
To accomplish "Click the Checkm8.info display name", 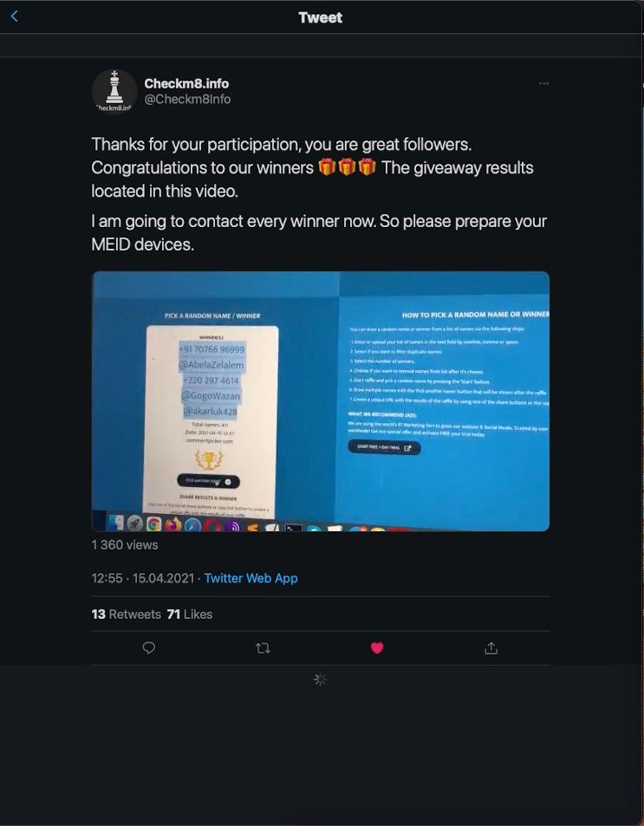I will click(x=186, y=83).
